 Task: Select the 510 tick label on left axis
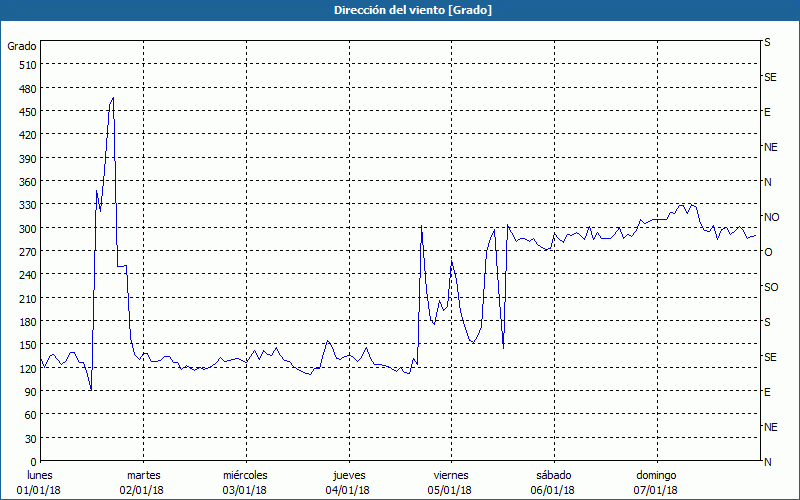pos(26,65)
